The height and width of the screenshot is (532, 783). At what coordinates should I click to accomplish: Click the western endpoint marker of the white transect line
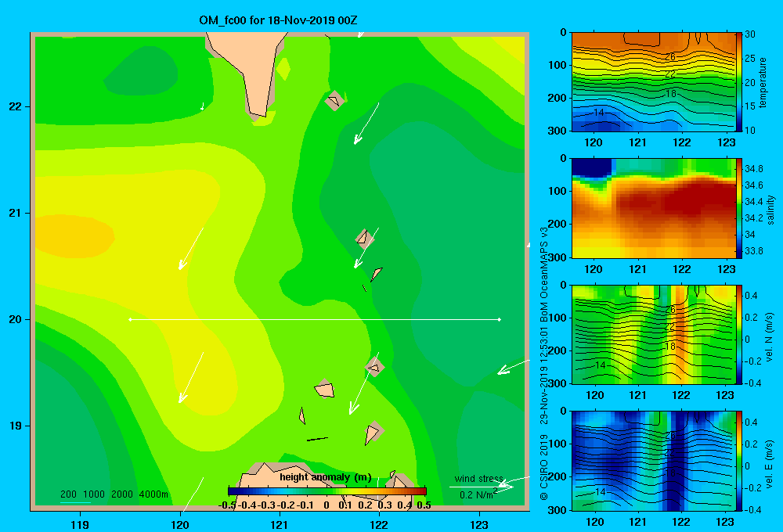pyautogui.click(x=130, y=319)
